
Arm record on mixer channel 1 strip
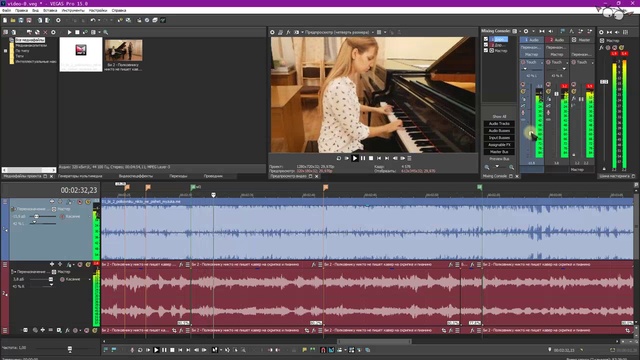(x=523, y=113)
